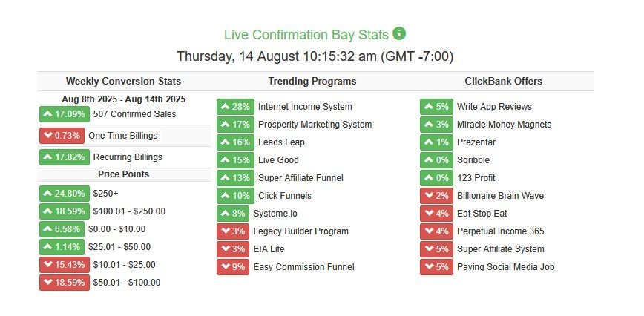
Task: Click the Price Points section heading
Action: (124, 174)
